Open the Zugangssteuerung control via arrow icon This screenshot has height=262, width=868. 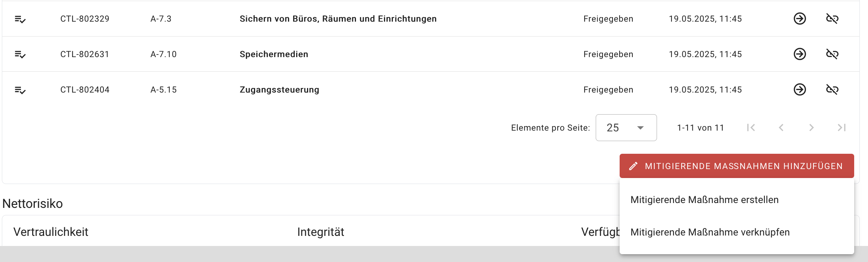point(799,89)
